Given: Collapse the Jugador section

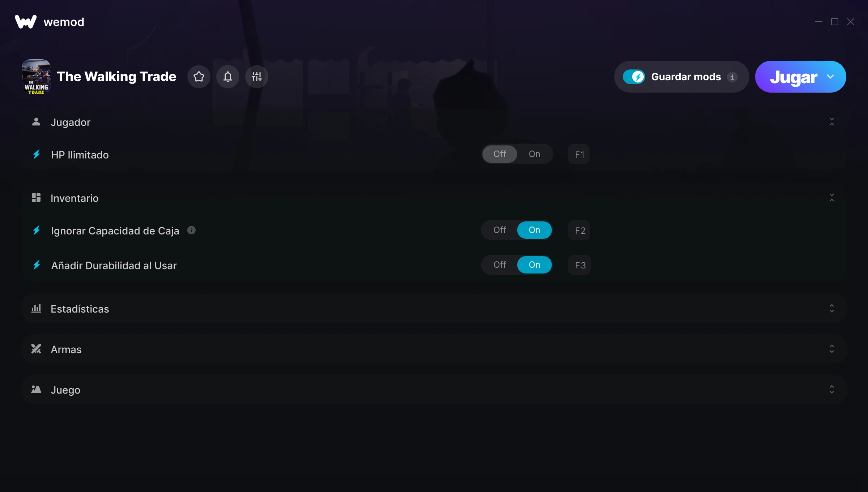Looking at the screenshot, I should click(x=832, y=122).
